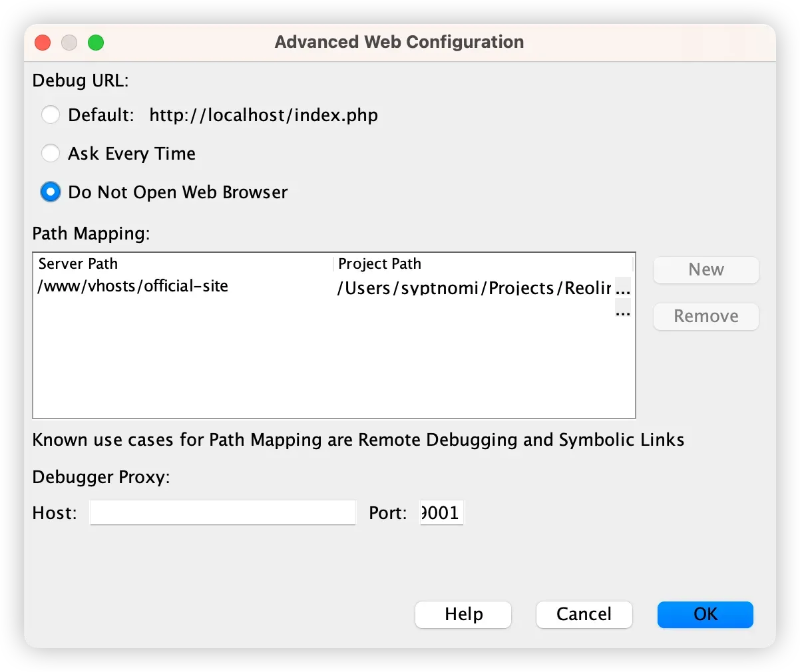Select Do Not Open Web Browser
The height and width of the screenshot is (672, 800).
[51, 192]
